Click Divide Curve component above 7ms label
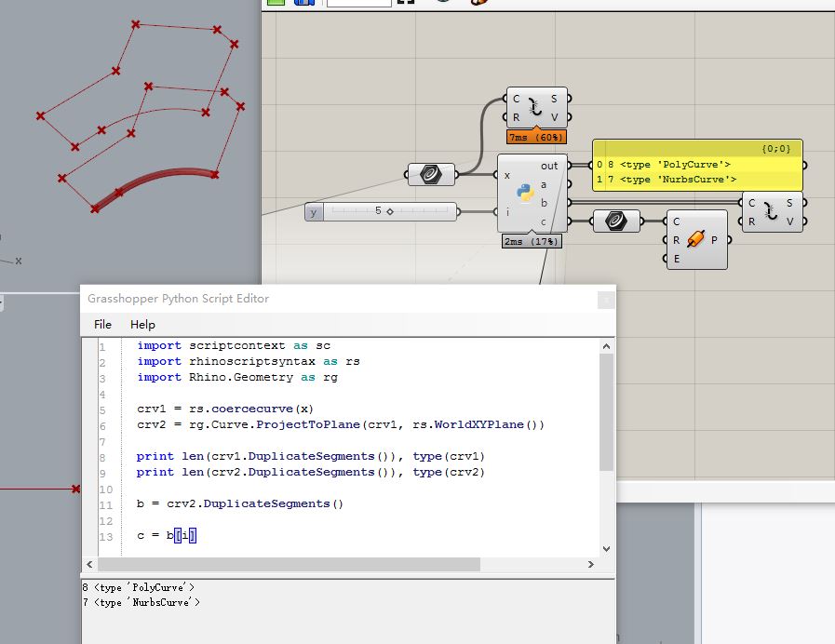This screenshot has height=644, width=835. 535,108
